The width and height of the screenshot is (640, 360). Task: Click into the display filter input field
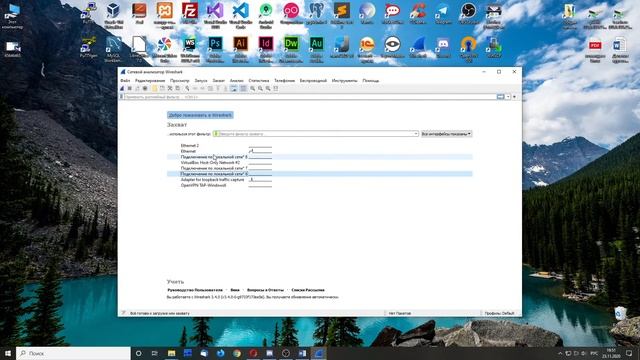(x=310, y=97)
